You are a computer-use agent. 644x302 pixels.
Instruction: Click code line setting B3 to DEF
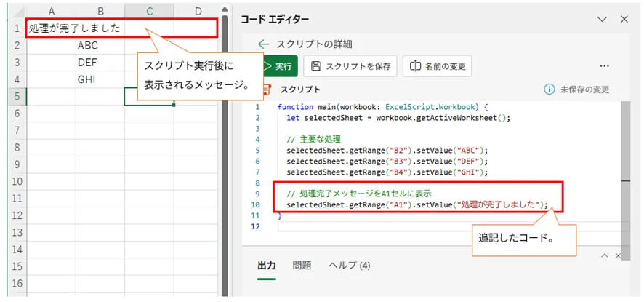tap(389, 162)
